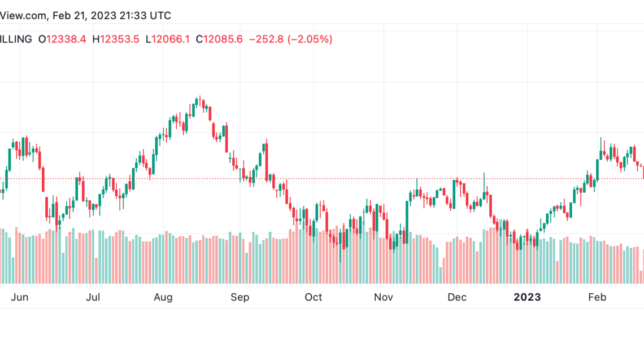Click the low price value L12066.1
The width and height of the screenshot is (644, 339).
(x=168, y=40)
